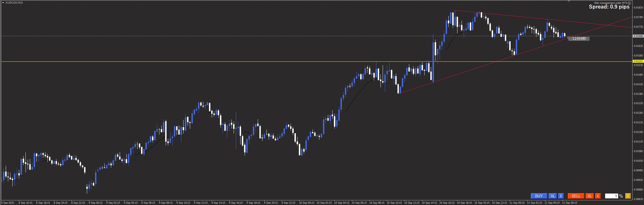Click the current price 0.91686 label on axis
Screen dimensions: 644x205
coord(638,36)
